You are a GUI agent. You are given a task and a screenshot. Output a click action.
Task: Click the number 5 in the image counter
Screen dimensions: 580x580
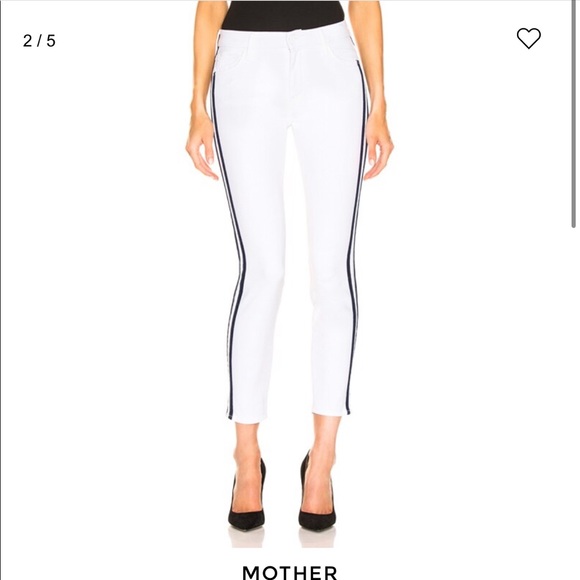(51, 41)
